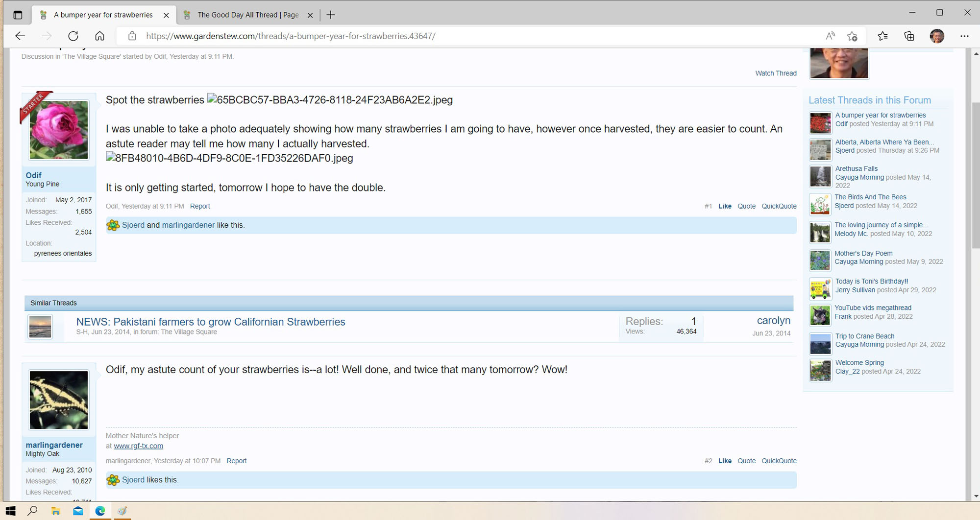
Task: QuickQuote post #2 by marlingardener
Action: coord(779,461)
